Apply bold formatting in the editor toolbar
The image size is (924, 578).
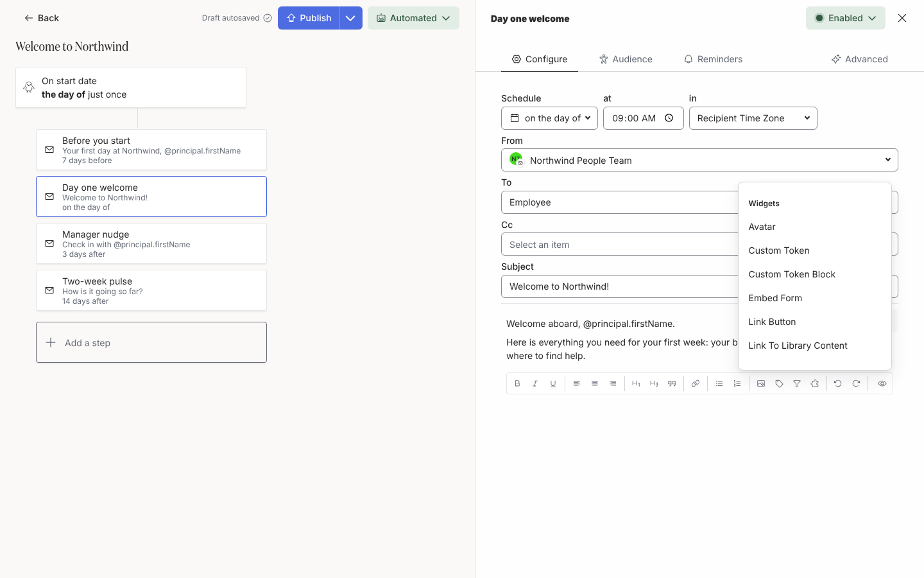point(517,383)
